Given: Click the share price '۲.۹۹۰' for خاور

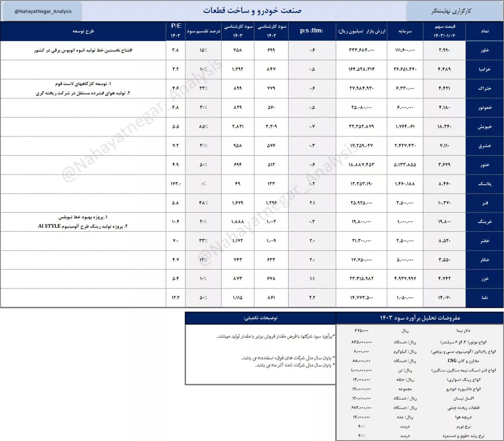Looking at the screenshot, I should 444,50.
